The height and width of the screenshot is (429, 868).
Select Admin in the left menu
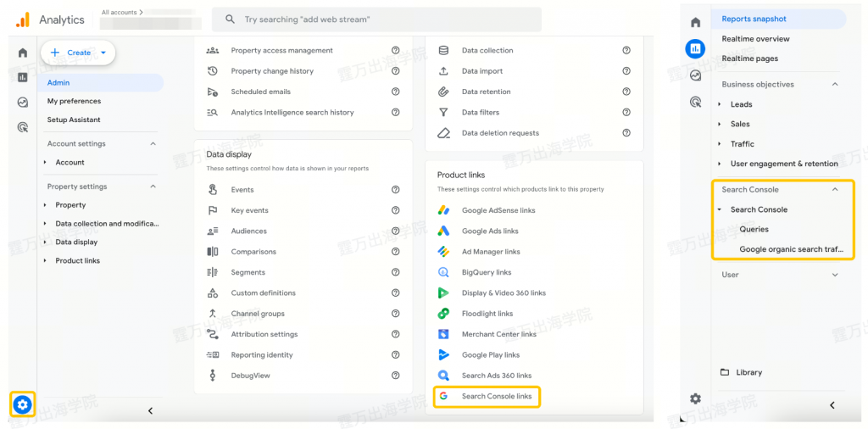point(101,82)
